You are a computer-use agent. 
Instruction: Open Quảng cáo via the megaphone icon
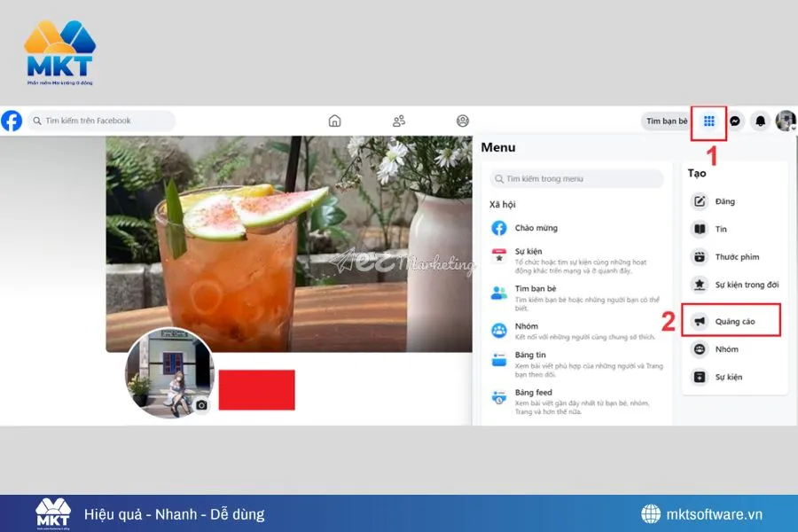pos(699,321)
